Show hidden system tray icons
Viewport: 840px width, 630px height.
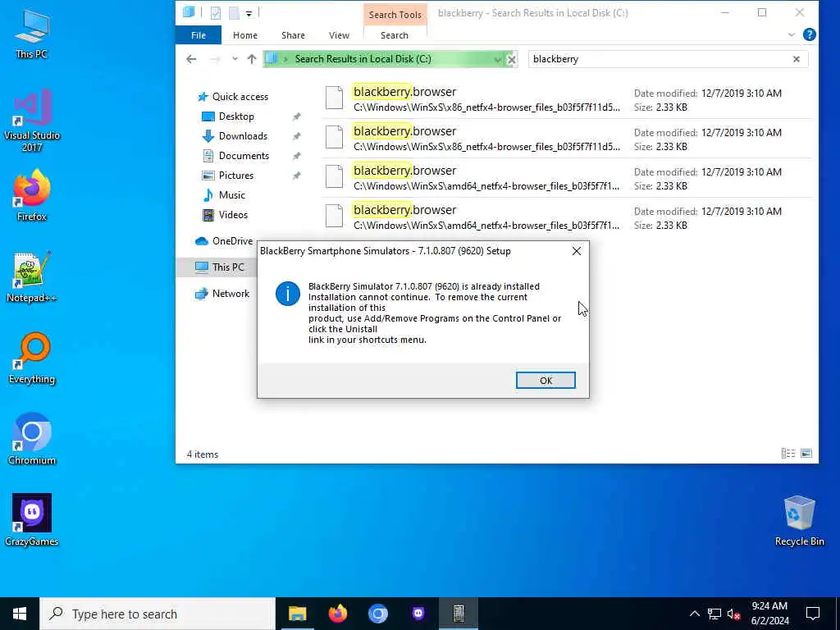tap(694, 614)
